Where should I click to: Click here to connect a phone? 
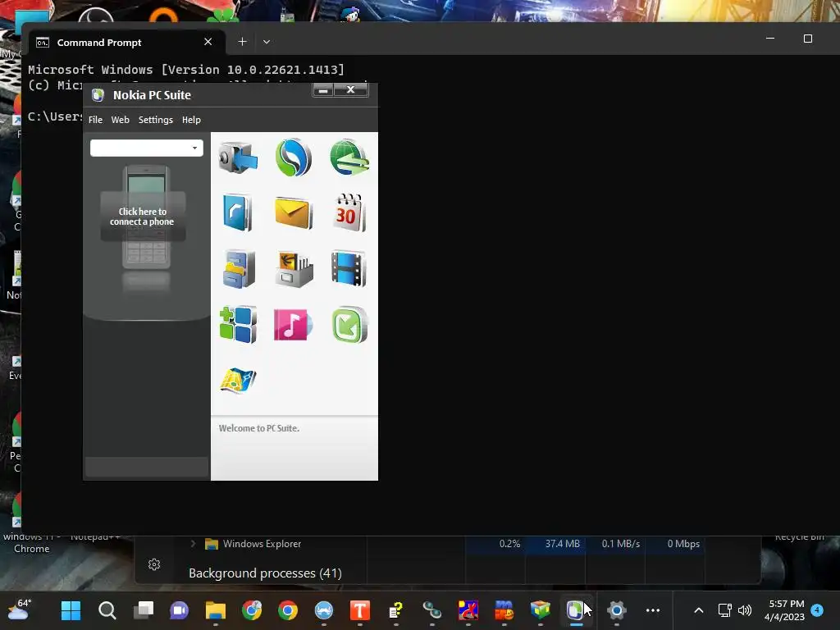(143, 217)
